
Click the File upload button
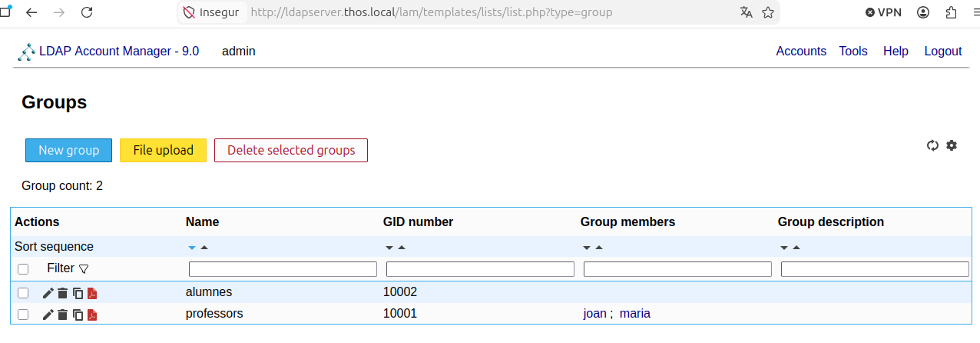164,150
